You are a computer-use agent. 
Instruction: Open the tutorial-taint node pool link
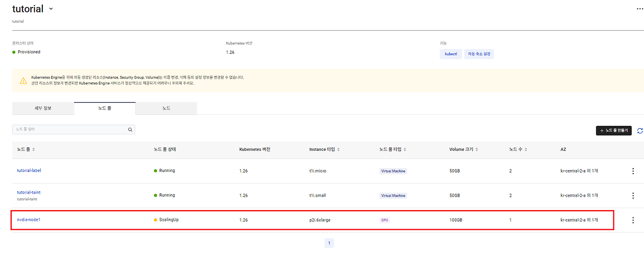(29, 192)
